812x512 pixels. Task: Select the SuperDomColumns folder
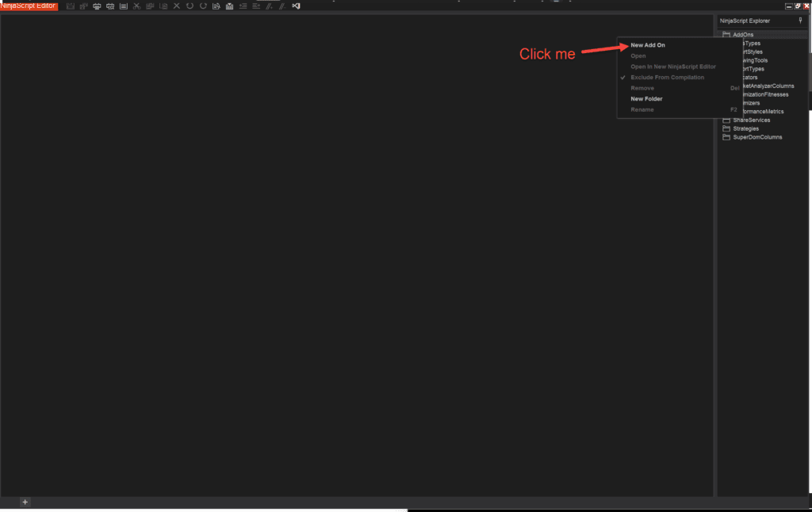757,137
